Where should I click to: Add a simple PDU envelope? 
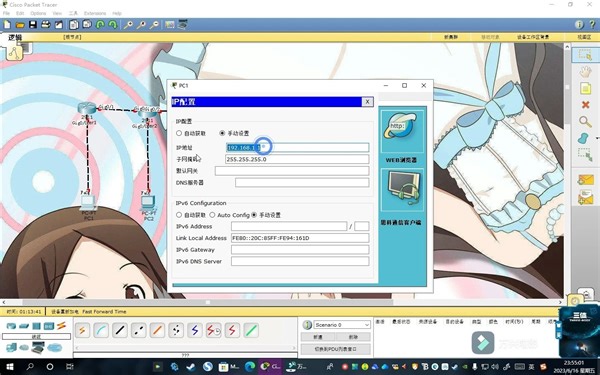585,180
